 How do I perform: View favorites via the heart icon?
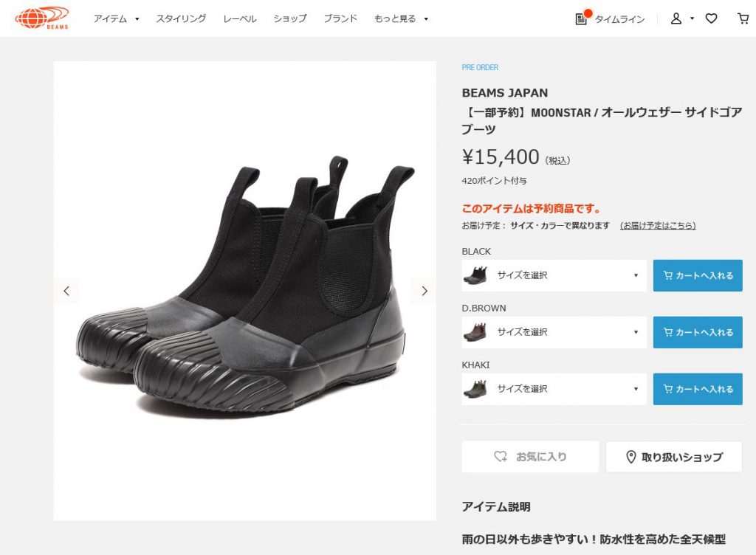click(x=711, y=18)
